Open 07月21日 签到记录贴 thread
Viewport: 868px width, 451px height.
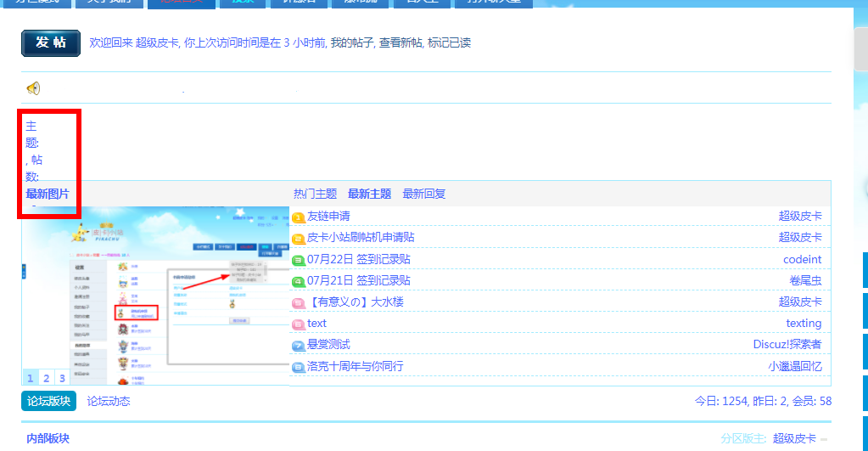(359, 280)
